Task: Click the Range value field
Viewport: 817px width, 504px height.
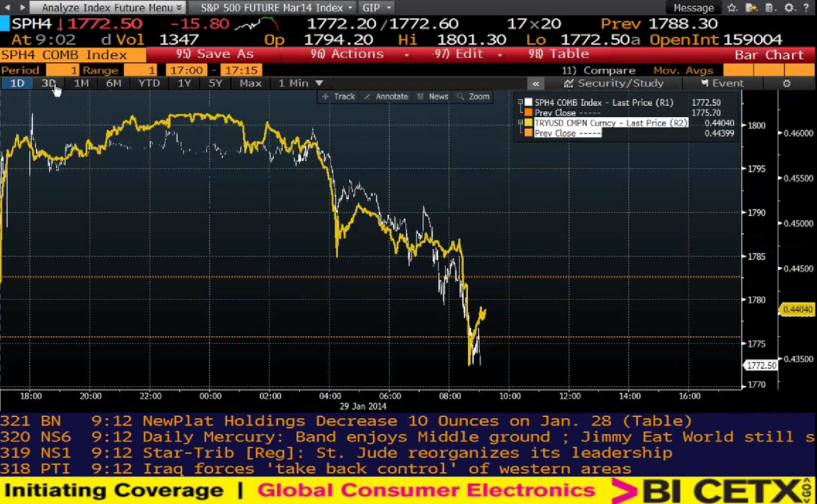Action: click(x=140, y=70)
